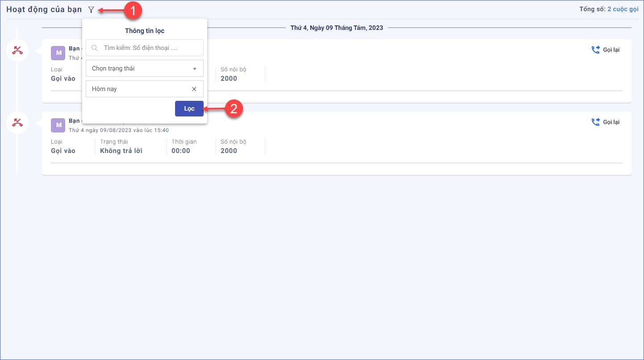Click the "Không trả lời" status value

(121, 151)
